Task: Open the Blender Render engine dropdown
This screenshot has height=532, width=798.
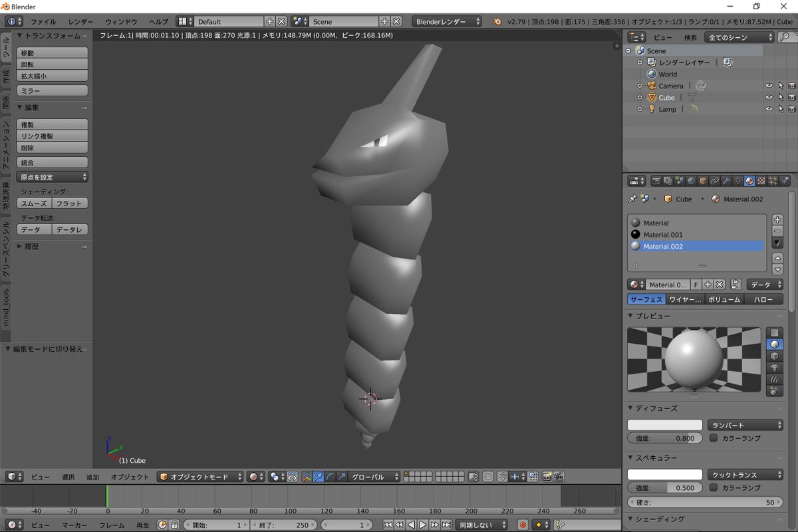Action: click(447, 21)
